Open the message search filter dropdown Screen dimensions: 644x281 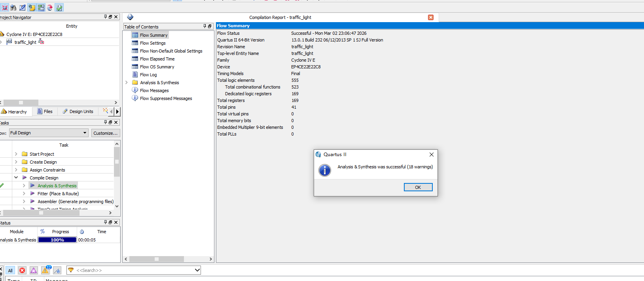point(197,270)
